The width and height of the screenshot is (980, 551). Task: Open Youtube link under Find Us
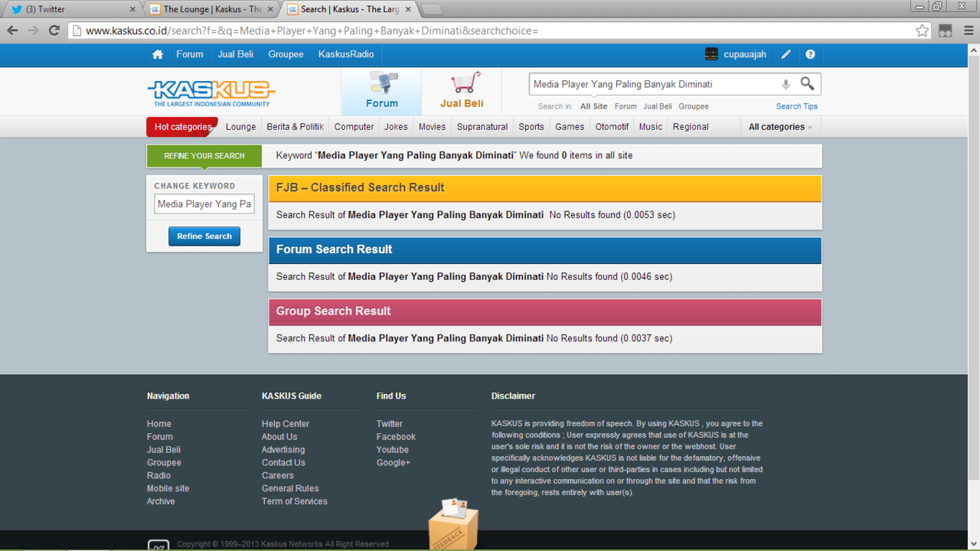point(393,450)
